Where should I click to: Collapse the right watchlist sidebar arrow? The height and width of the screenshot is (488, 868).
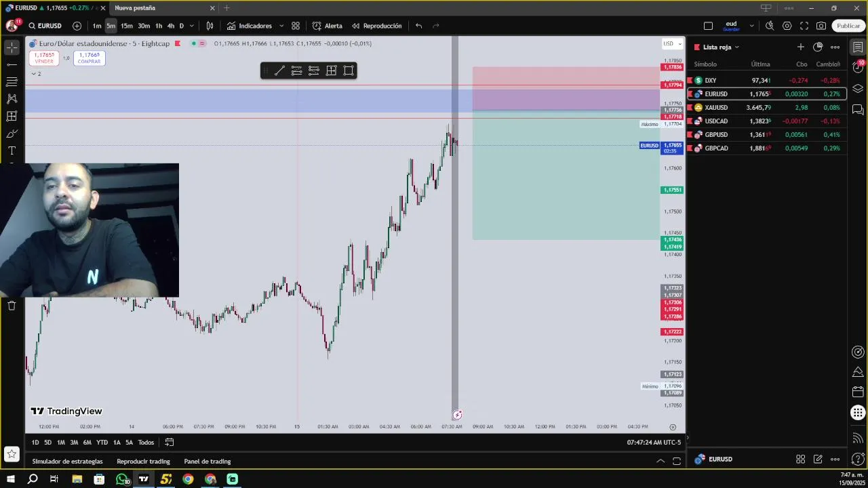688,438
